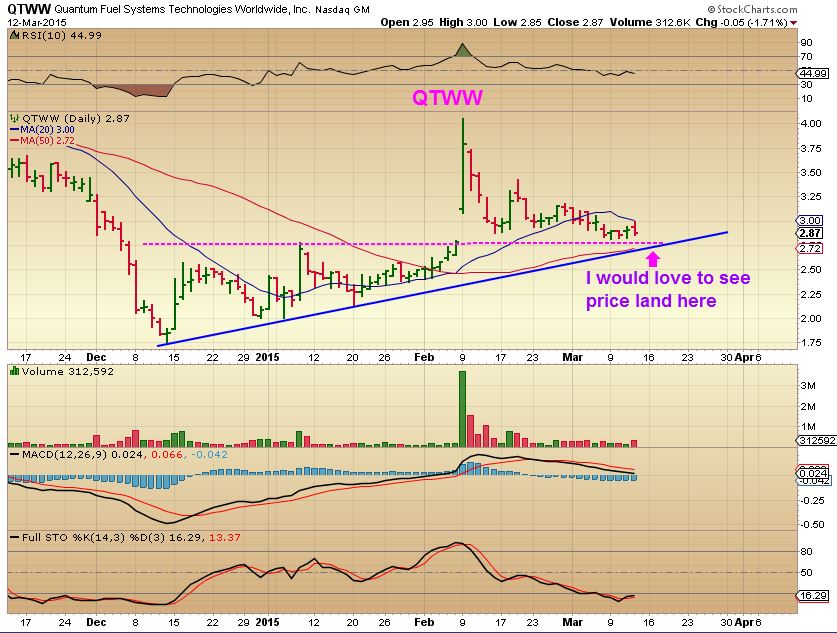Click the 12-Mar-2015 date label
The image size is (837, 633).
[37, 22]
